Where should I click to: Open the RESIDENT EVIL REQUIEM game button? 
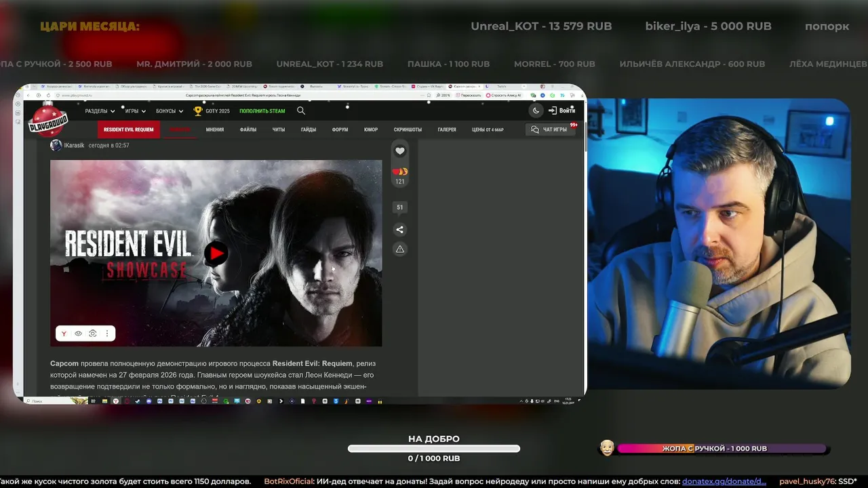click(x=129, y=129)
